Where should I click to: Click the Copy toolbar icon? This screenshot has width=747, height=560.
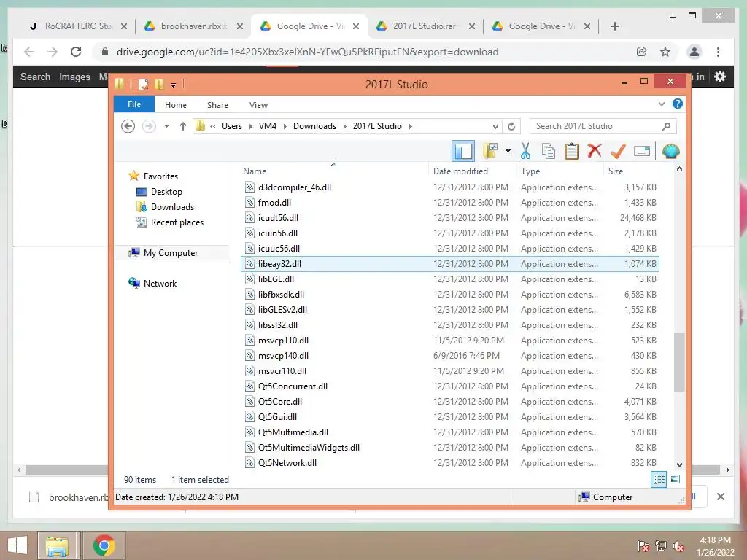pyautogui.click(x=549, y=151)
